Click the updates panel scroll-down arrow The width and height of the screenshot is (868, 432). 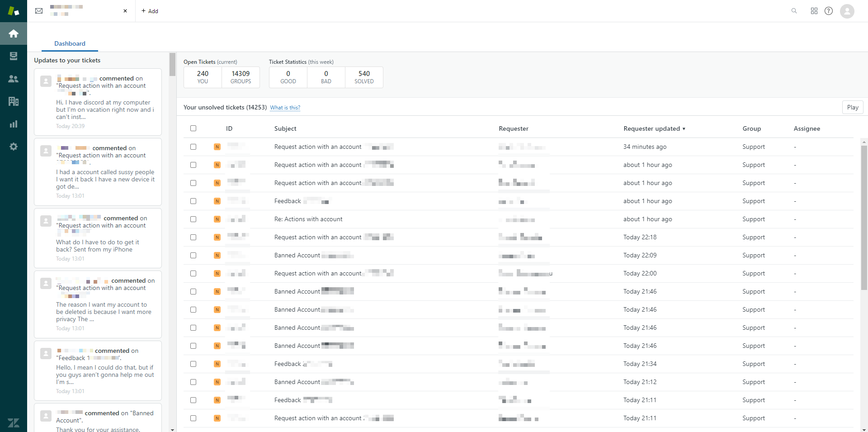click(172, 429)
